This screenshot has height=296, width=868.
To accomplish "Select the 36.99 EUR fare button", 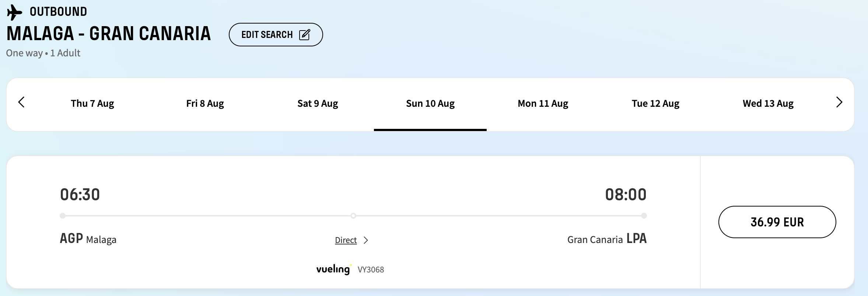I will [x=777, y=222].
